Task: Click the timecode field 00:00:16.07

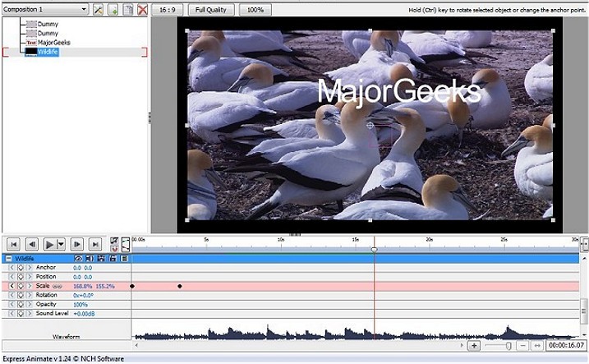Action: point(566,345)
